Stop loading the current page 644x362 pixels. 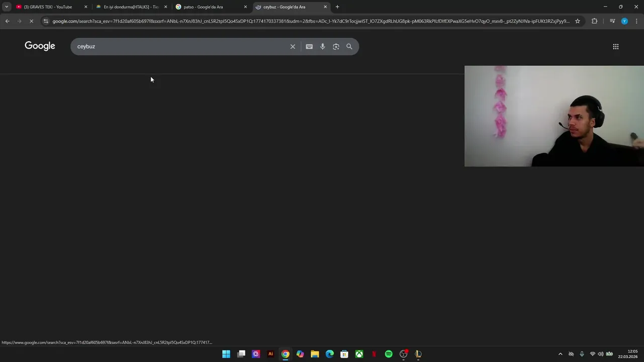(x=31, y=21)
